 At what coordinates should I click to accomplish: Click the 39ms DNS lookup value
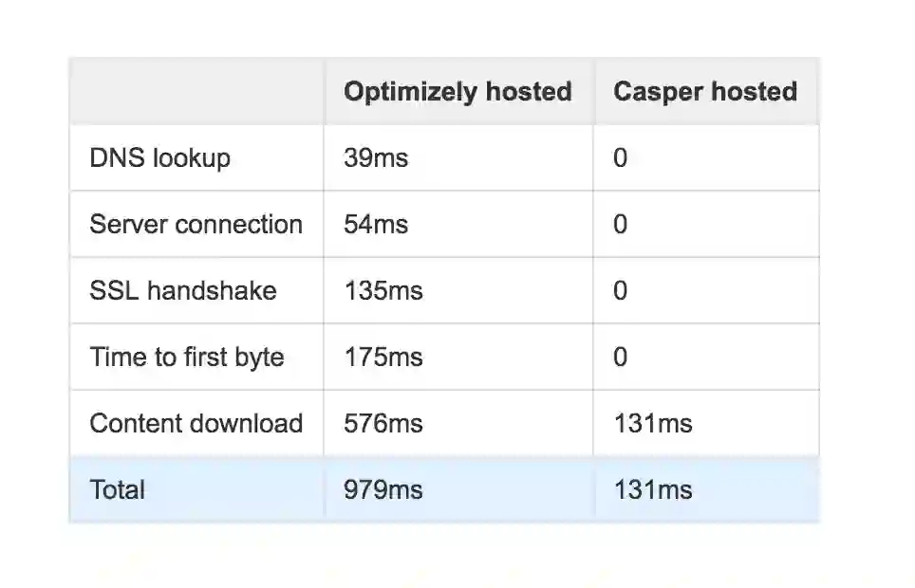click(x=376, y=158)
